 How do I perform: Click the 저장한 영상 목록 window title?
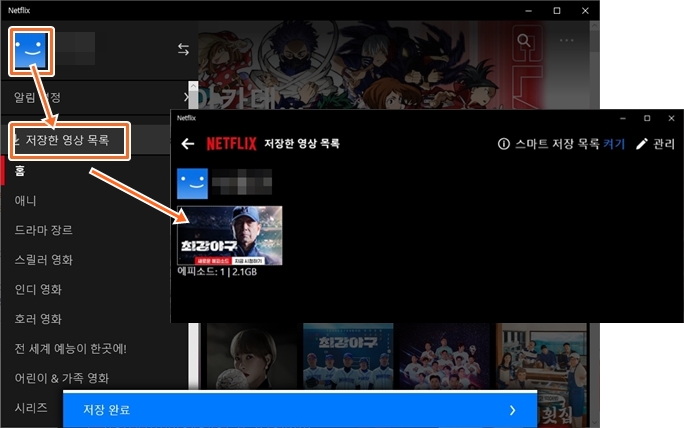pos(302,144)
